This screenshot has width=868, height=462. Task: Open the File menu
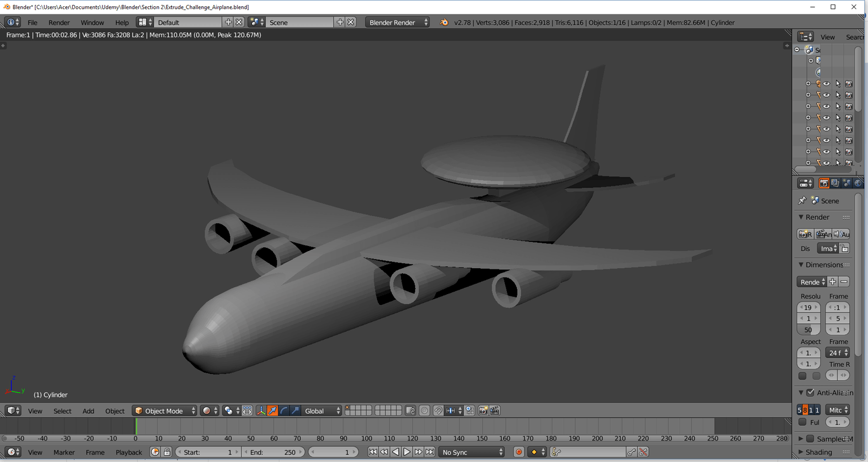tap(32, 22)
